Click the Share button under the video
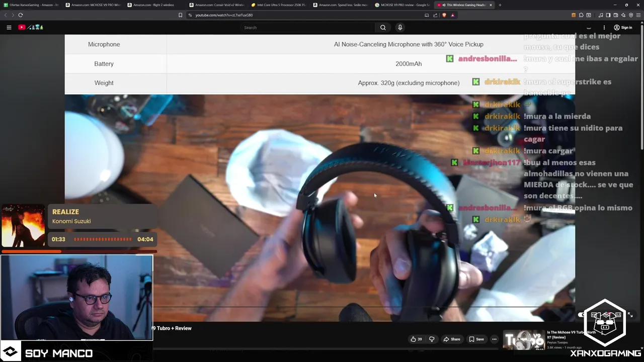Viewport: 644px width, 362px height. [452, 339]
